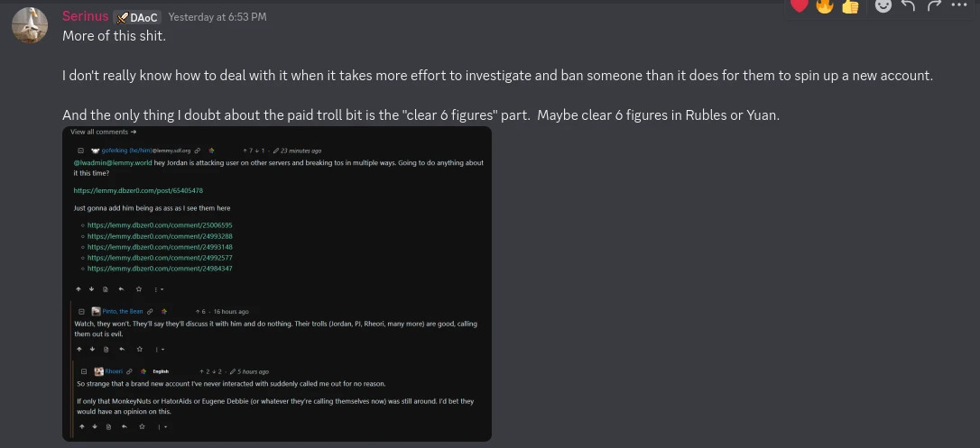Image resolution: width=980 pixels, height=448 pixels.
Task: Collapse goferking's comment with the minus box
Action: tap(80, 151)
